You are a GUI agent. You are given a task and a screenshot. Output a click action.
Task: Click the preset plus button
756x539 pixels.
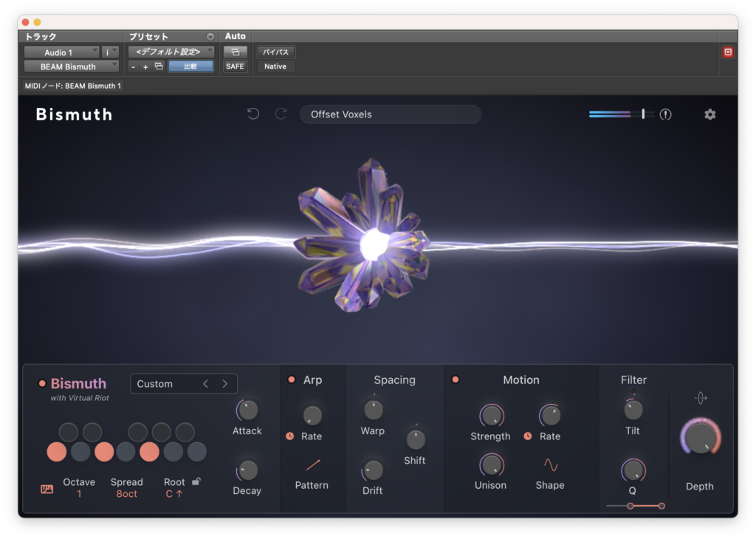point(145,67)
